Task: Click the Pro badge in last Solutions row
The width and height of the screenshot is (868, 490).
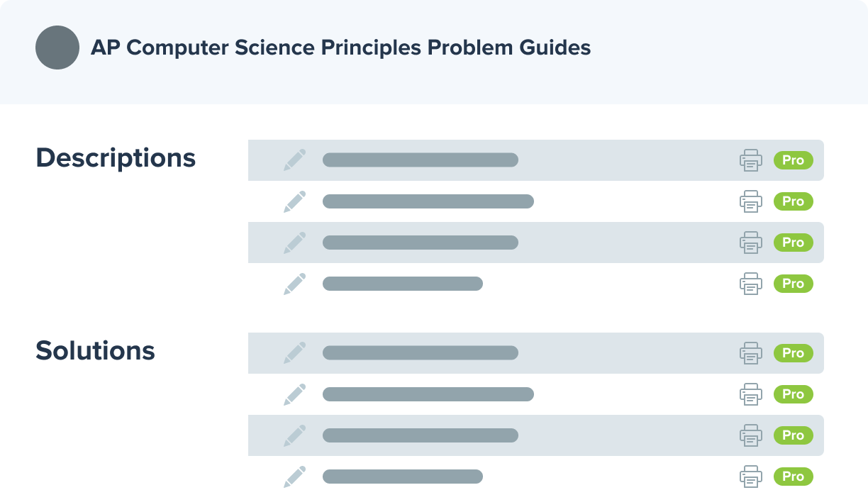Action: tap(794, 477)
